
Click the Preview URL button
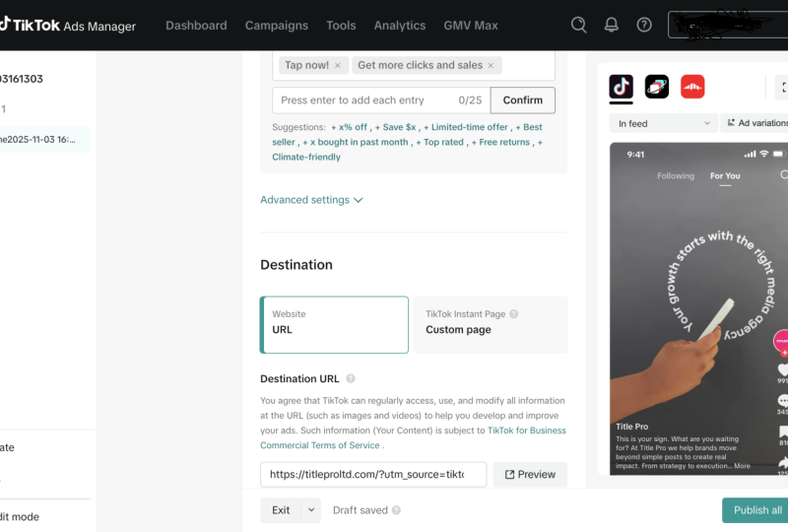[x=530, y=474]
